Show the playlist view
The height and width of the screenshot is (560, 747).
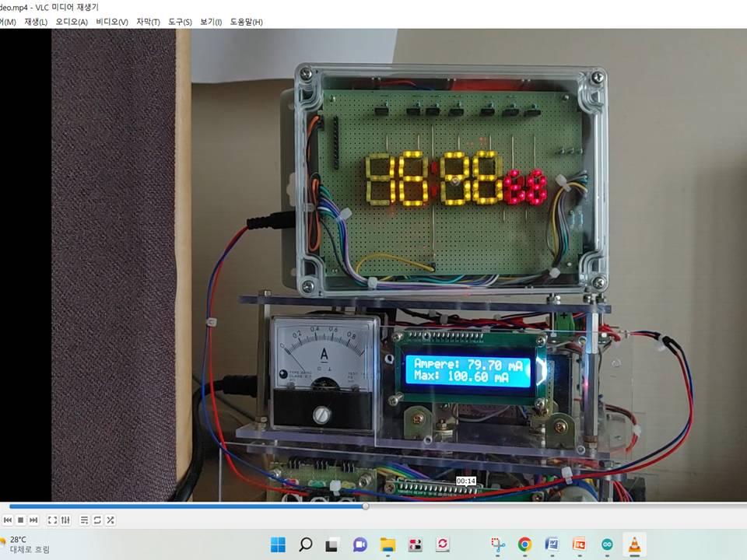point(84,520)
